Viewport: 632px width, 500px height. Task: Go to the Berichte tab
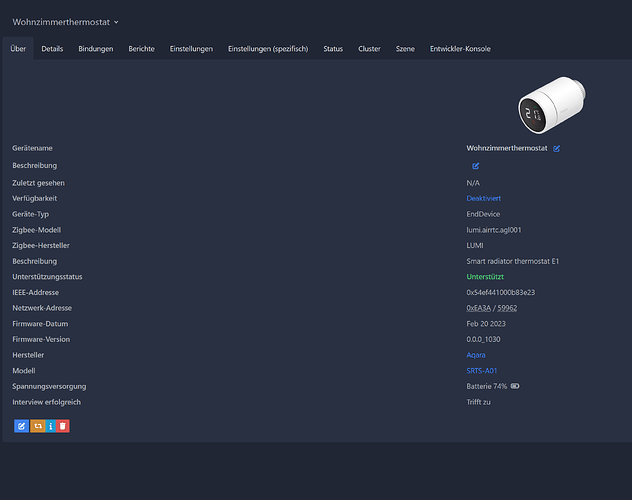click(141, 49)
